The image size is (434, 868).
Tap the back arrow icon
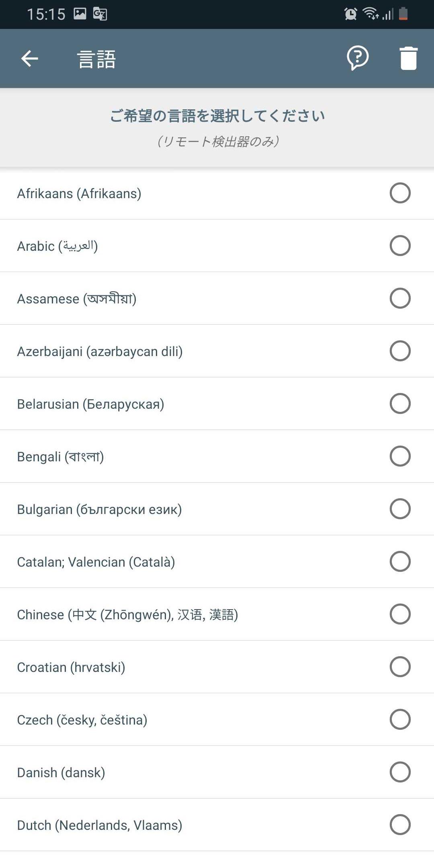pos(30,59)
